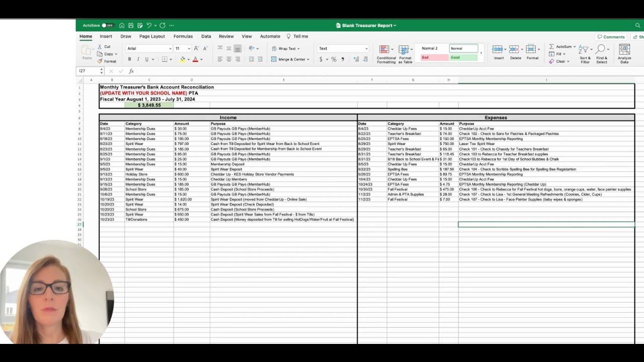
Task: Toggle Bold formatting
Action: click(129, 59)
